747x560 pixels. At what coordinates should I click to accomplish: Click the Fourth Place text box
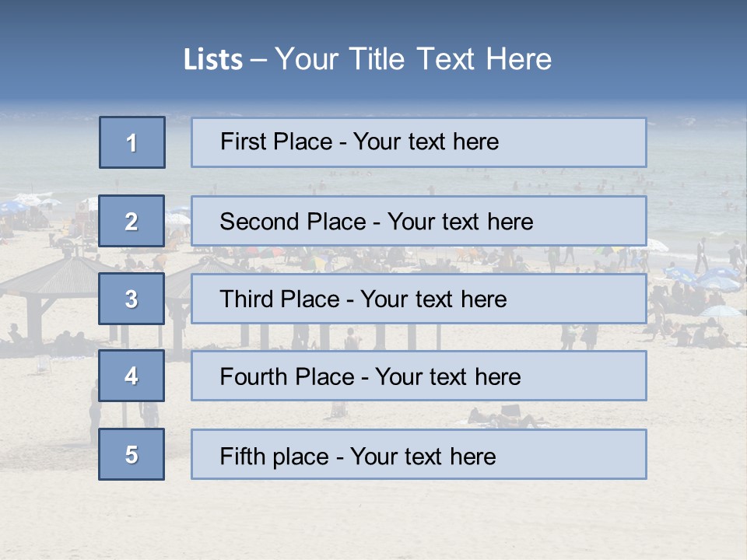pyautogui.click(x=419, y=376)
